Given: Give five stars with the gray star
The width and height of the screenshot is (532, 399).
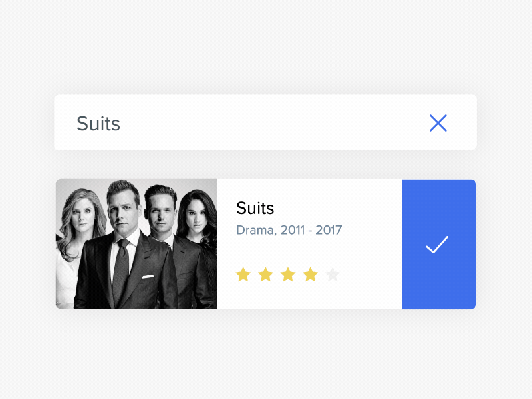Looking at the screenshot, I should coord(333,274).
